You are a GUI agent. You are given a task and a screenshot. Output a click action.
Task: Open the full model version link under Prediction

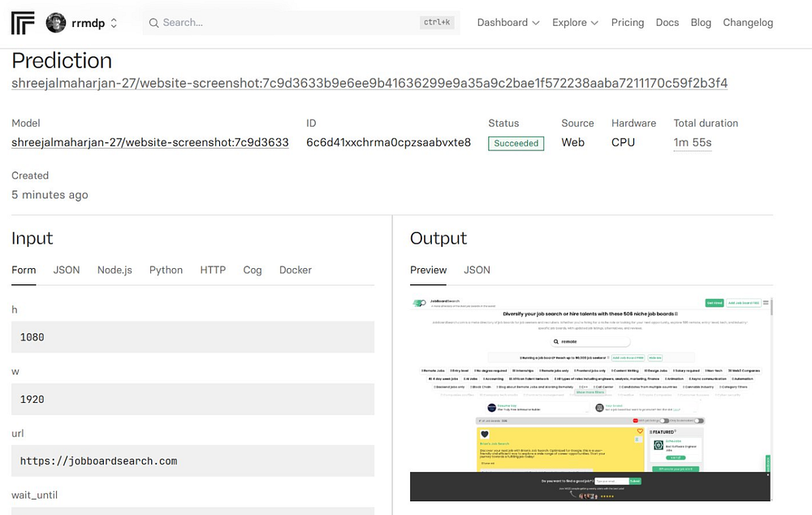tap(369, 84)
